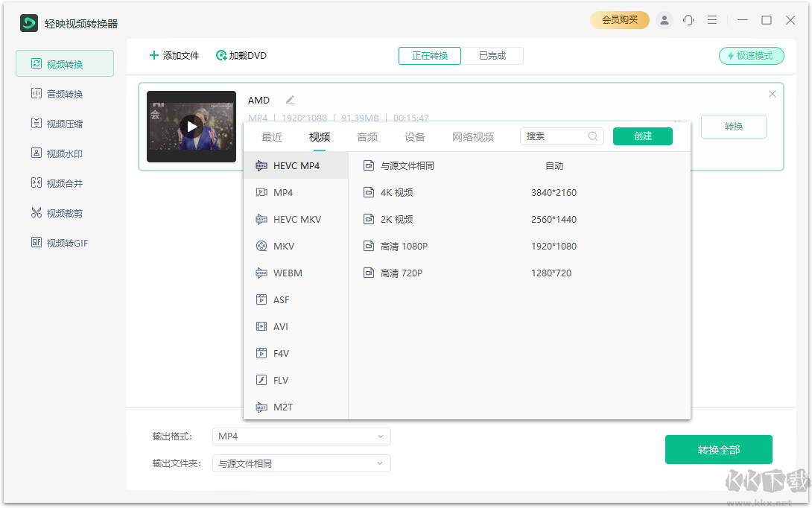Image resolution: width=812 pixels, height=508 pixels.
Task: Click the search magnifier icon
Action: point(593,136)
